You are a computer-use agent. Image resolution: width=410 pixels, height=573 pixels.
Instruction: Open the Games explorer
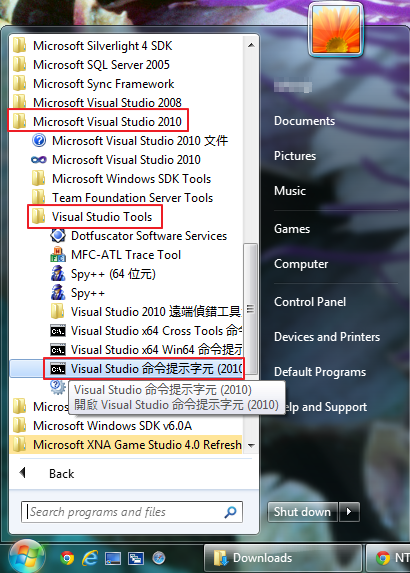pyautogui.click(x=292, y=229)
